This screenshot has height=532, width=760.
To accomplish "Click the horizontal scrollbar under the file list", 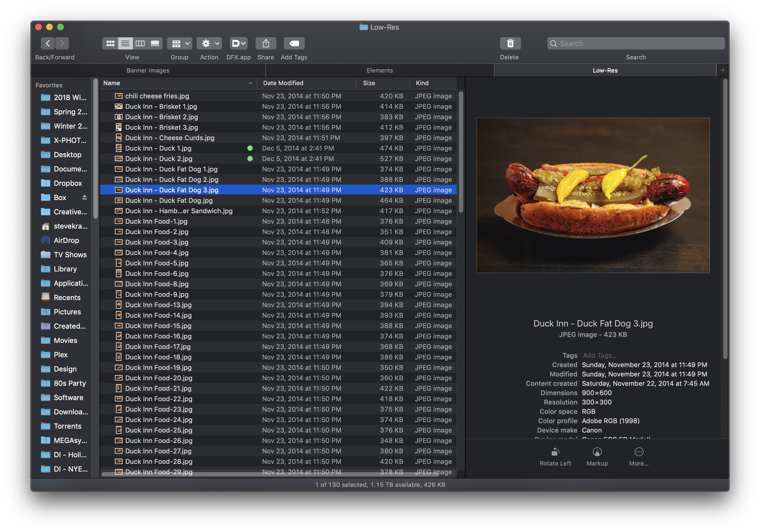I will pos(270,474).
